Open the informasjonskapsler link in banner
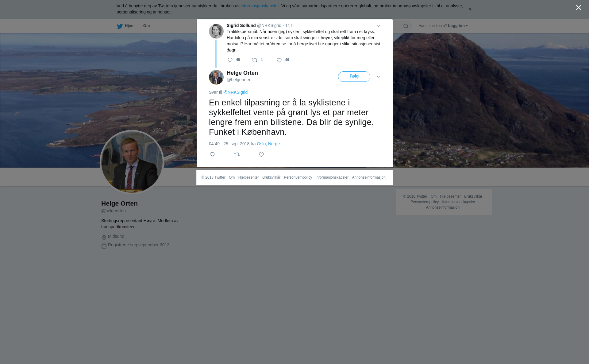 tap(260, 6)
